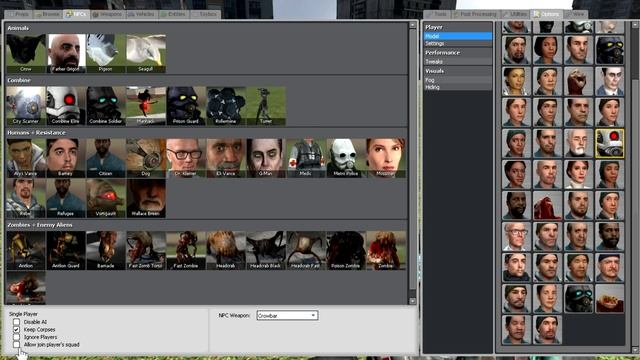Spawn the Headcrab Black NPC
The width and height of the screenshot is (640, 360).
tap(266, 250)
